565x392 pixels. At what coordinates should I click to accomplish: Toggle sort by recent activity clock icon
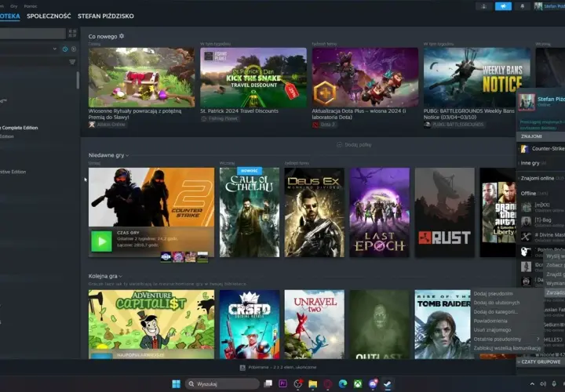pos(65,49)
